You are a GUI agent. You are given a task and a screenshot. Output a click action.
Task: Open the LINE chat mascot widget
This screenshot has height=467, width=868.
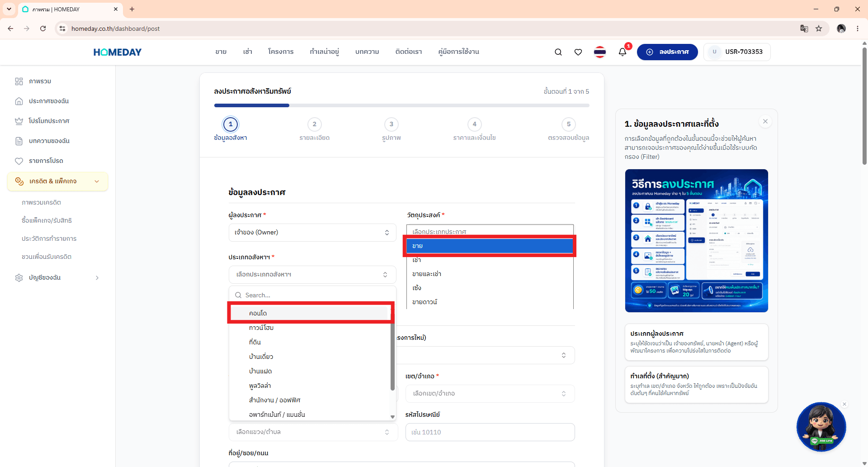click(821, 427)
